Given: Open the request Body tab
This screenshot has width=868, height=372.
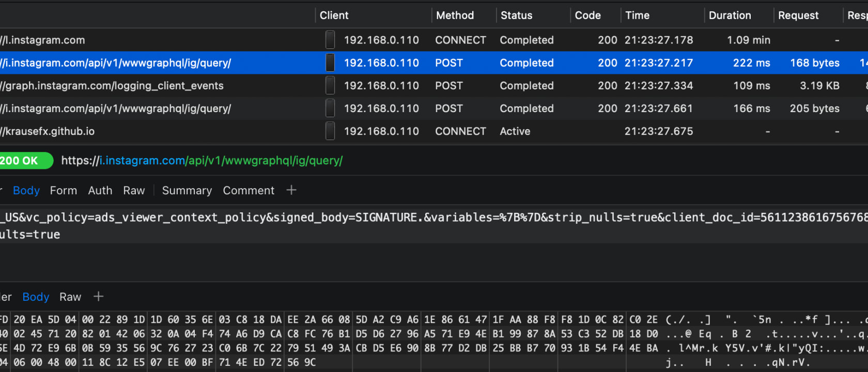Looking at the screenshot, I should click(26, 190).
